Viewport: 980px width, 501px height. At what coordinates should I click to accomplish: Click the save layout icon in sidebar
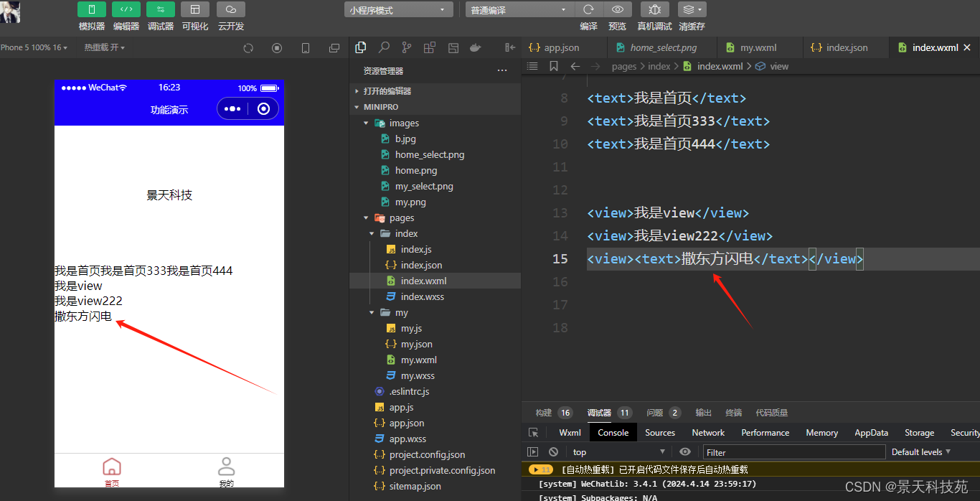pyautogui.click(x=453, y=47)
